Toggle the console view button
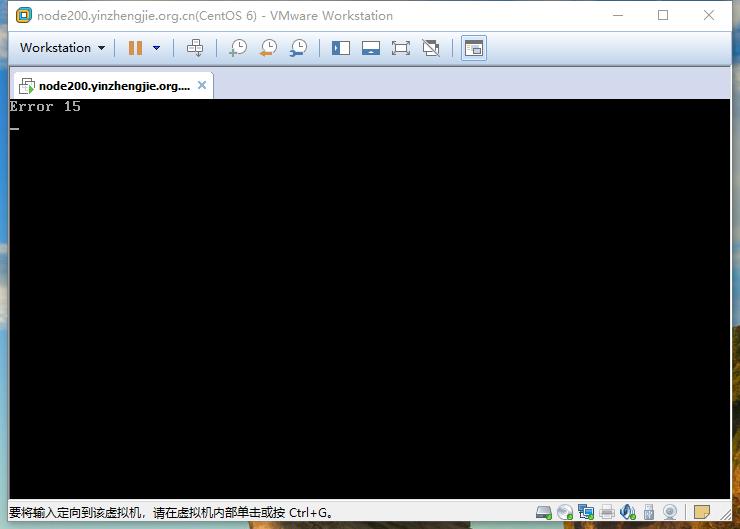The image size is (740, 529). tap(474, 48)
